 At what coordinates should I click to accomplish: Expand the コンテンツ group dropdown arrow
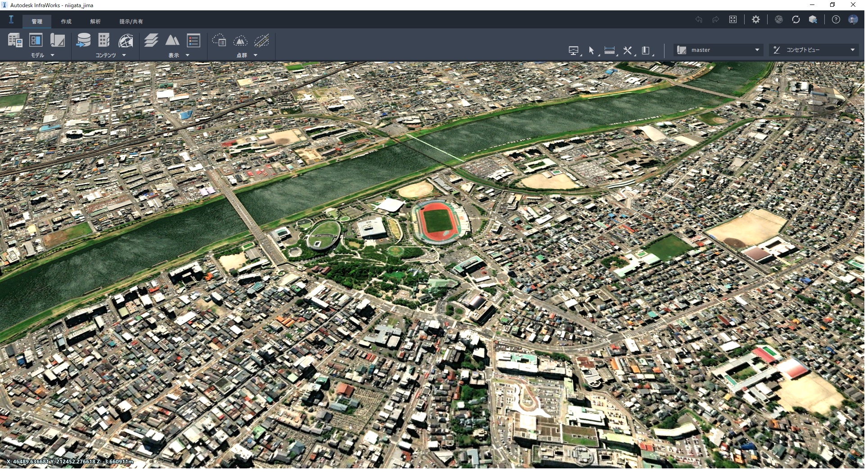[124, 55]
